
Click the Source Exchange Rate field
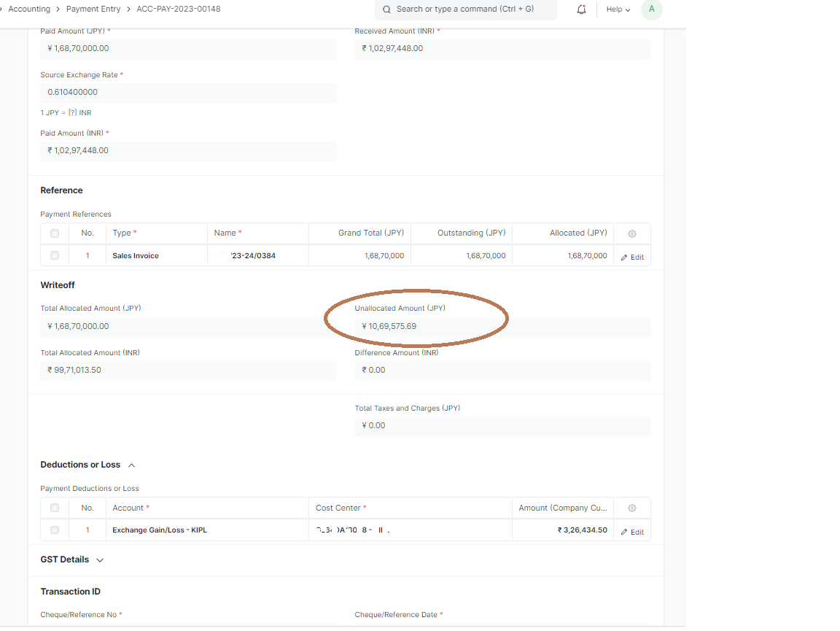tap(188, 92)
